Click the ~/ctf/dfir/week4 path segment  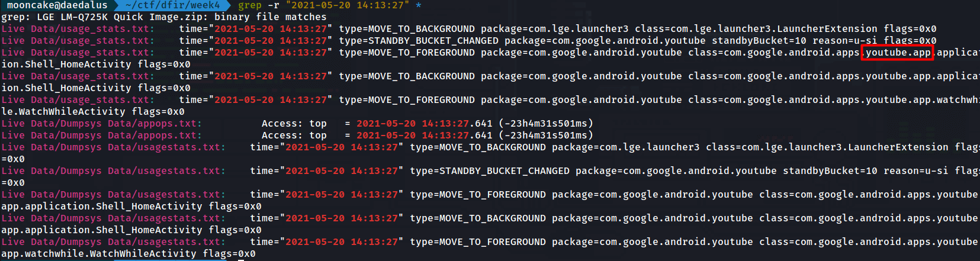pos(173,5)
